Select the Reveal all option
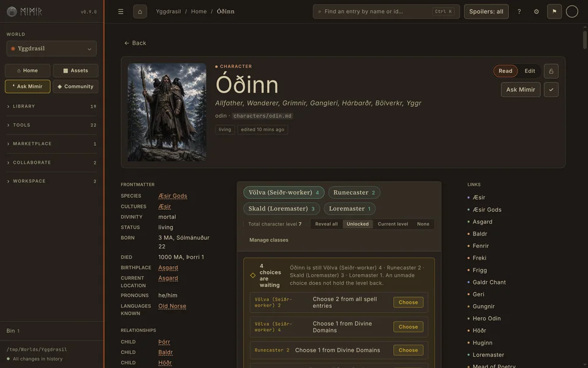 pyautogui.click(x=326, y=224)
